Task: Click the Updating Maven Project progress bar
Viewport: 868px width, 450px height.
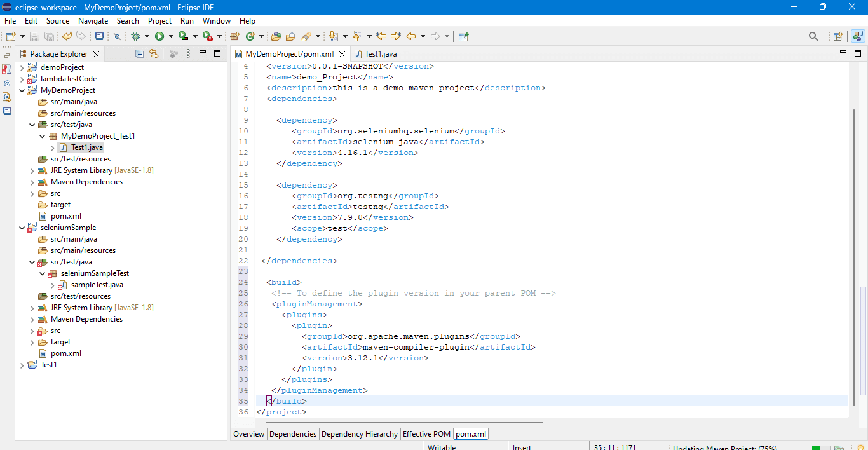Action: tap(821, 447)
